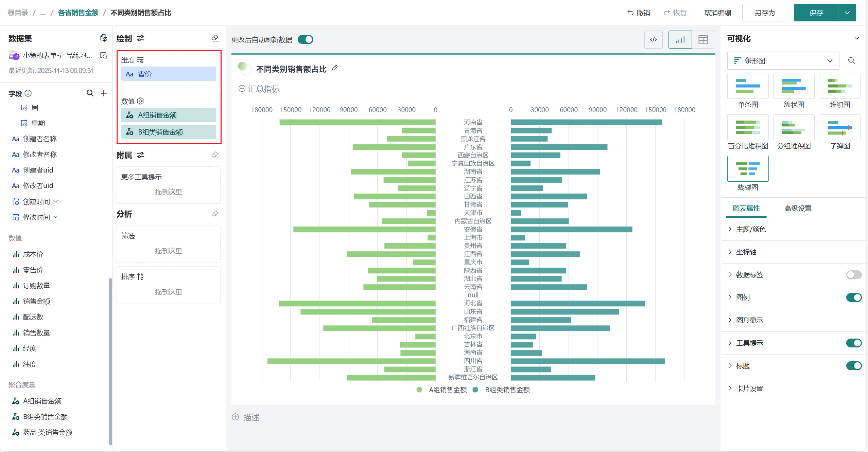The image size is (868, 452).
Task: Click the chart title edit pencil icon
Action: 335,68
